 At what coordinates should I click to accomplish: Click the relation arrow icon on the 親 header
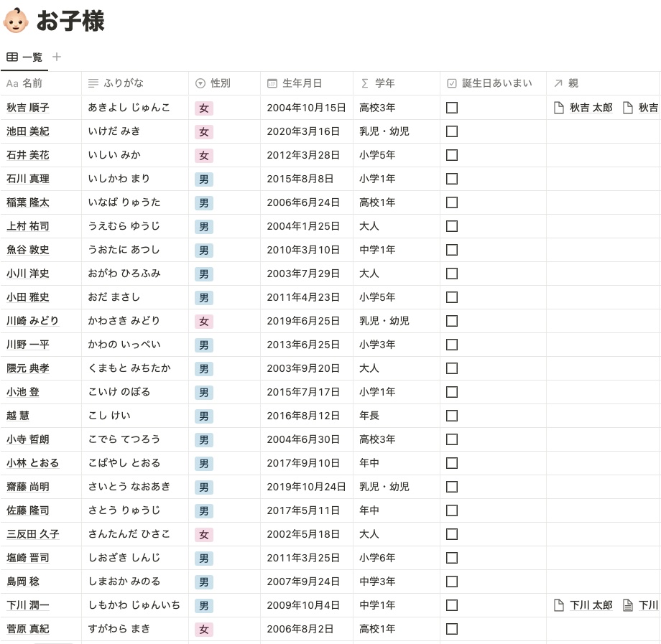click(x=558, y=83)
